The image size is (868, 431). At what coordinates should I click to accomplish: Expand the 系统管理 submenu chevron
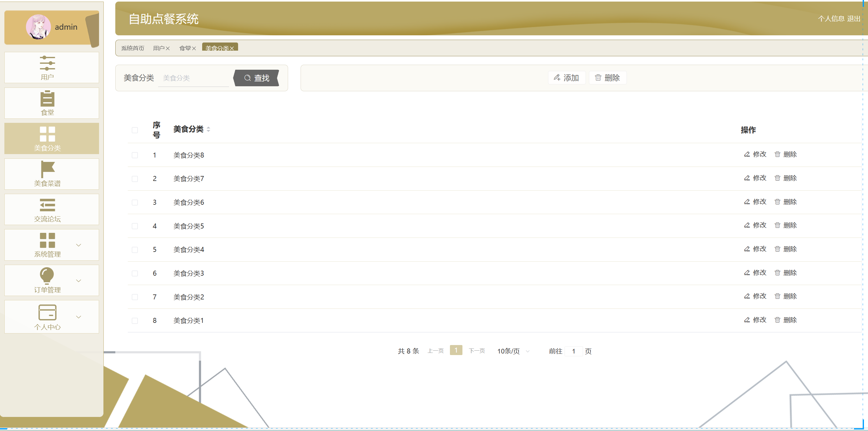(78, 245)
